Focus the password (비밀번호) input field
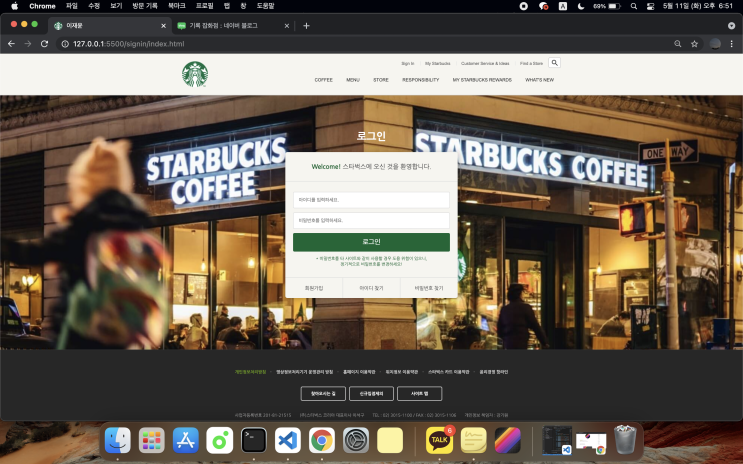 coord(371,220)
